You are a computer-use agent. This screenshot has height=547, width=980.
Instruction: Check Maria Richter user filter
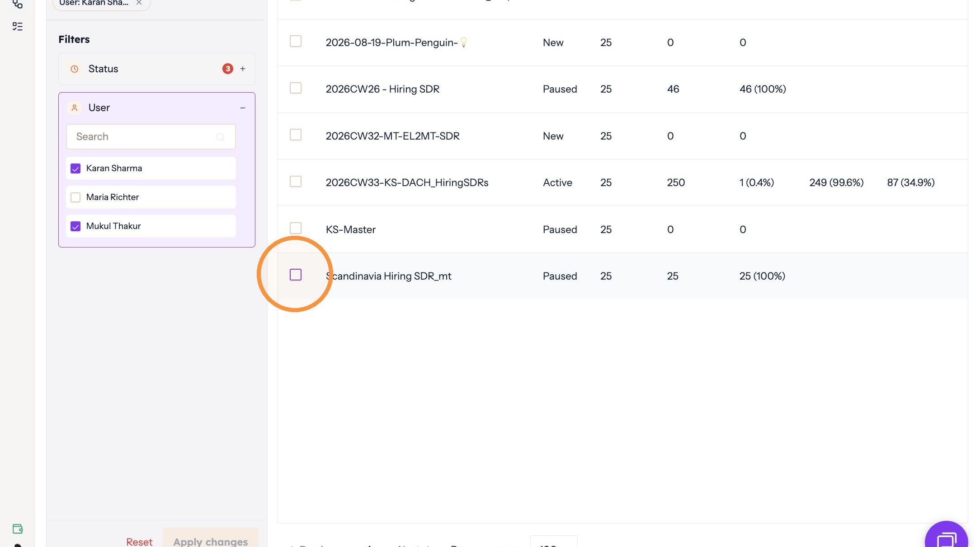[x=75, y=197]
